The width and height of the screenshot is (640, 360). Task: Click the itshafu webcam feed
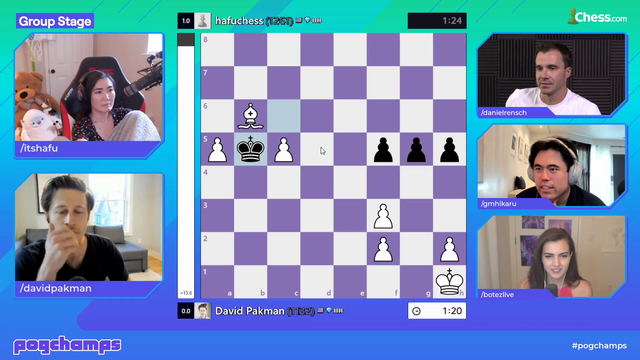pyautogui.click(x=89, y=87)
